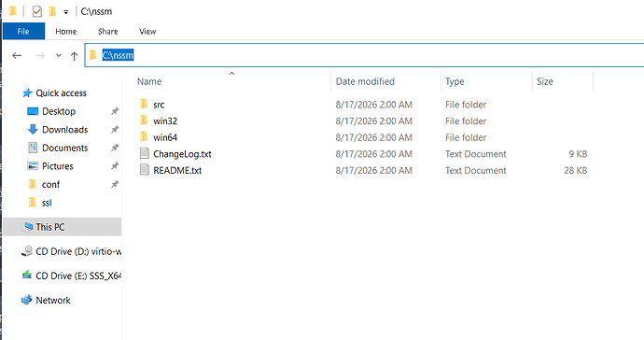Select the ChangeLog.txt file icon
The height and width of the screenshot is (340, 644).
(x=144, y=153)
